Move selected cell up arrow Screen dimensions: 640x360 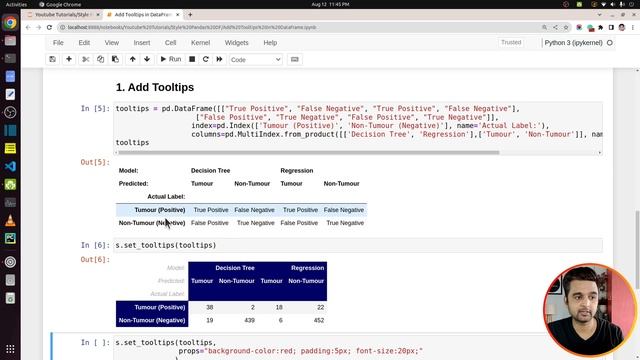(x=132, y=59)
